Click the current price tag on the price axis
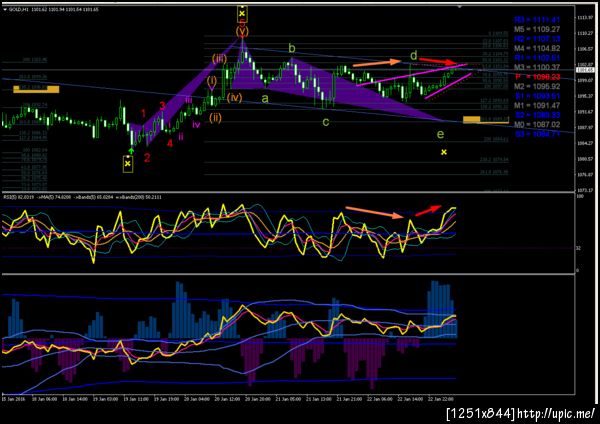Image resolution: width=600 pixels, height=424 pixels. pyautogui.click(x=585, y=70)
